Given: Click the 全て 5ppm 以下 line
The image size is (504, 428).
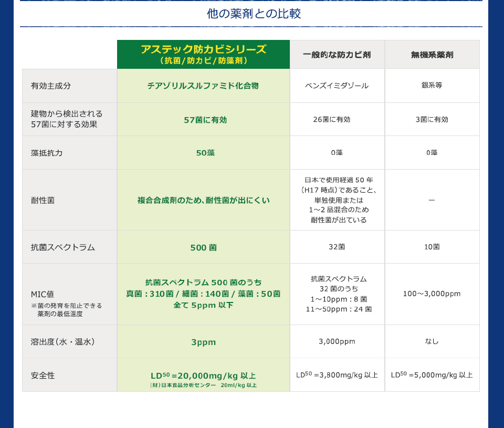Looking at the screenshot, I should (x=204, y=305).
